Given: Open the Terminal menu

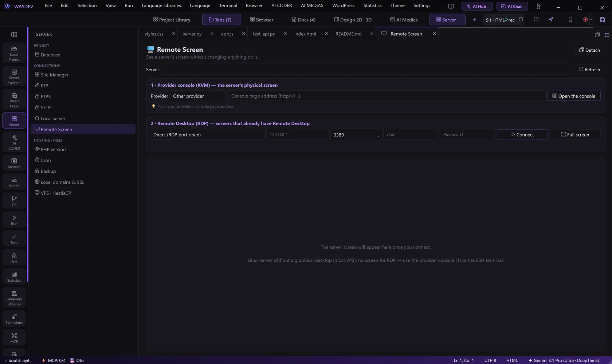Looking at the screenshot, I should (x=228, y=5).
